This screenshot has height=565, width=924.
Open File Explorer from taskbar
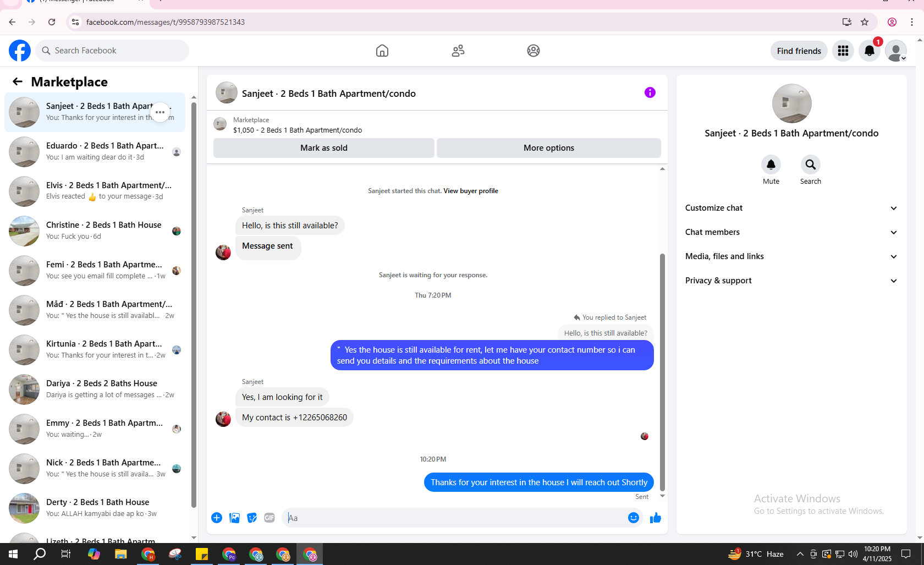120,554
